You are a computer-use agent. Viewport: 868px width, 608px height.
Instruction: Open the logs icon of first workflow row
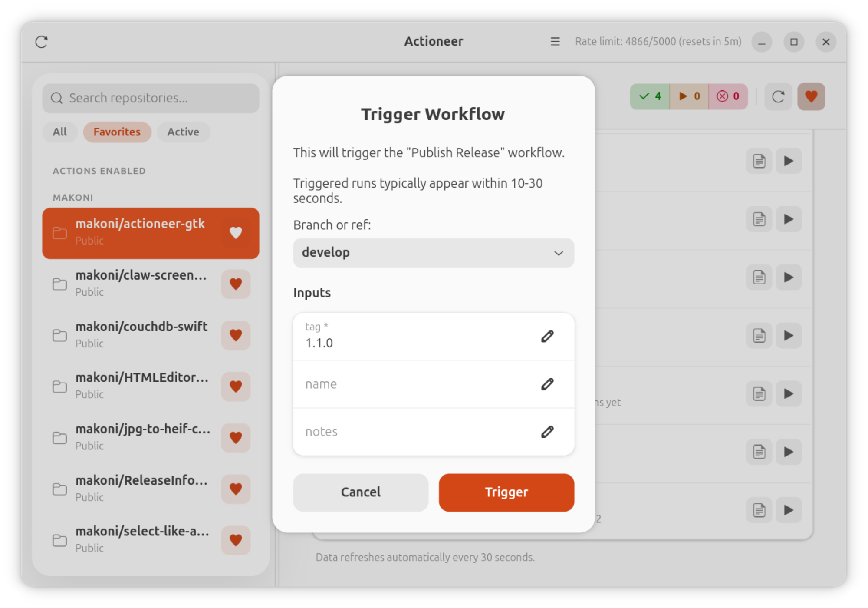pos(759,161)
